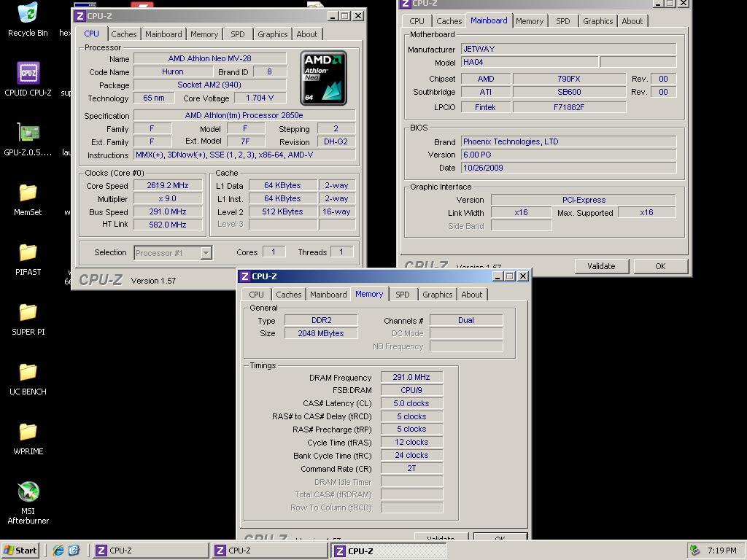The height and width of the screenshot is (560, 747).
Task: Open Memory tab in Mainboard window
Action: coord(530,21)
